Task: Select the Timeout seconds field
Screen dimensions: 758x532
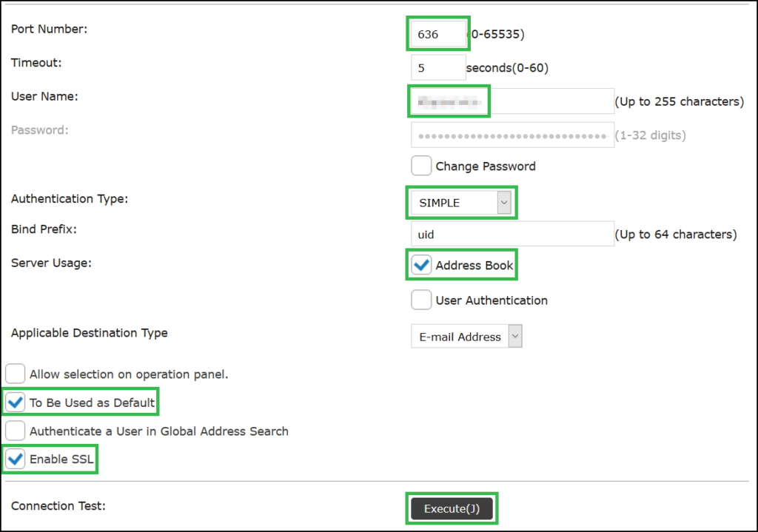Action: [x=437, y=67]
